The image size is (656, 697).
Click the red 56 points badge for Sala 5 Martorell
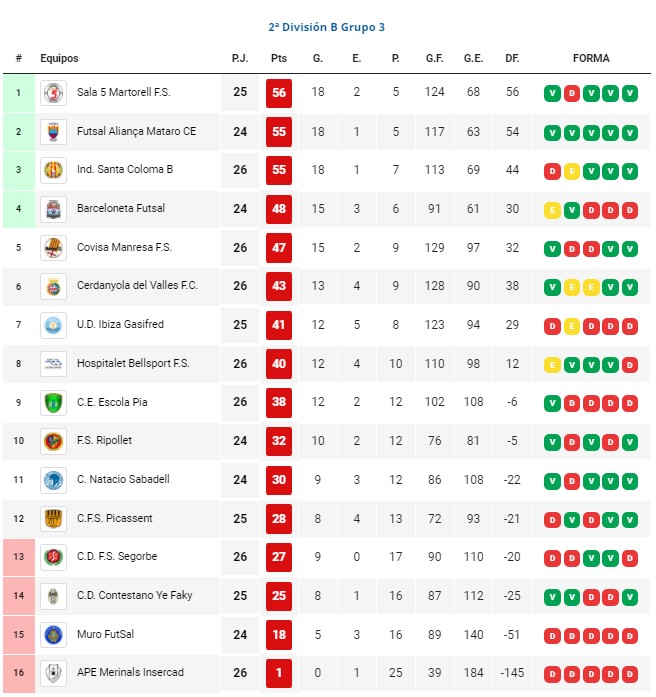279,93
